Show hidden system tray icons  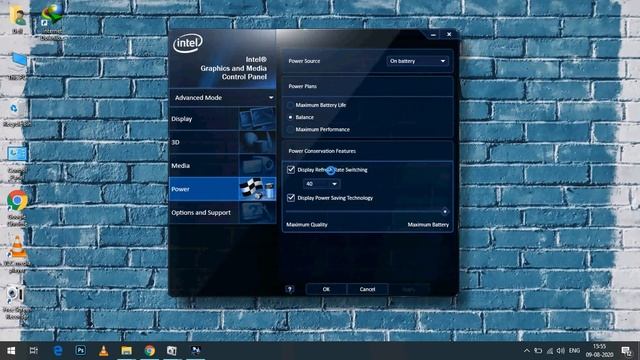click(x=527, y=351)
